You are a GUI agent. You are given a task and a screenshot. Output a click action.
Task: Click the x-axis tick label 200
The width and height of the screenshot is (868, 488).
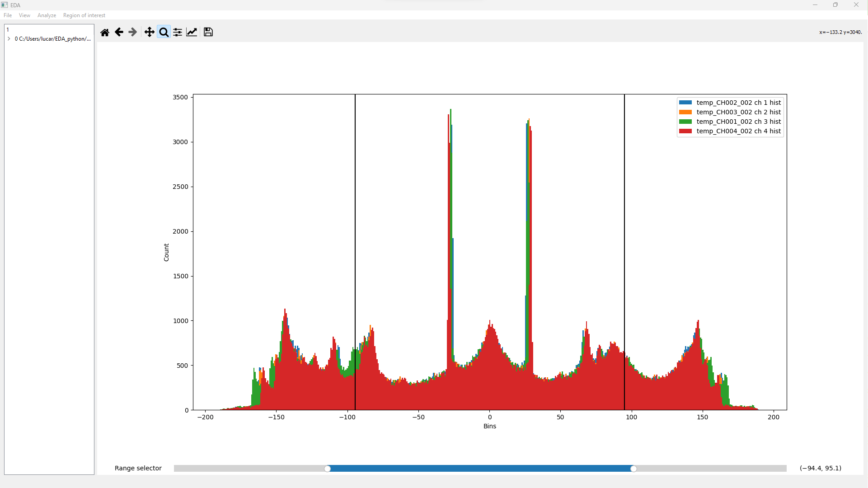tap(774, 417)
